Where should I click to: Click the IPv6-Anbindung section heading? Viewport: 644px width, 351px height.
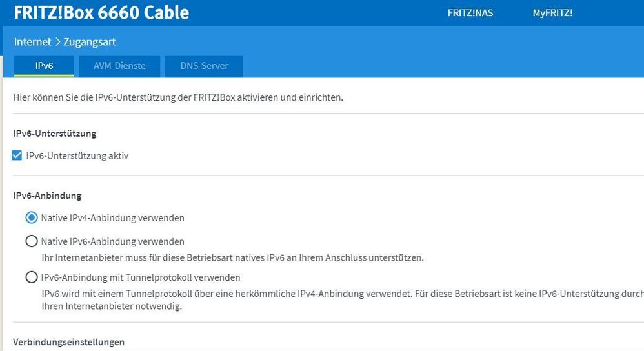[47, 196]
